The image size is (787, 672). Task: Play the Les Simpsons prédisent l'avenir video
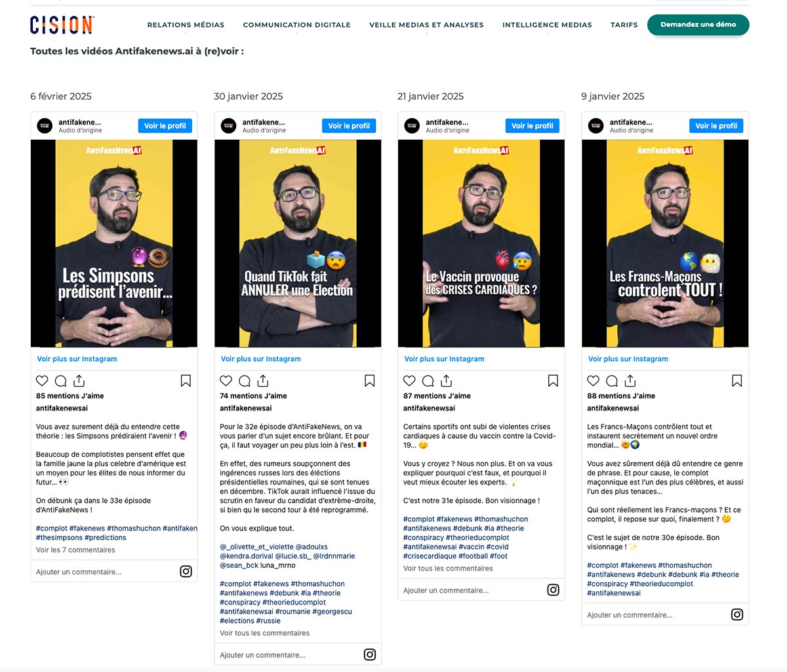(114, 243)
